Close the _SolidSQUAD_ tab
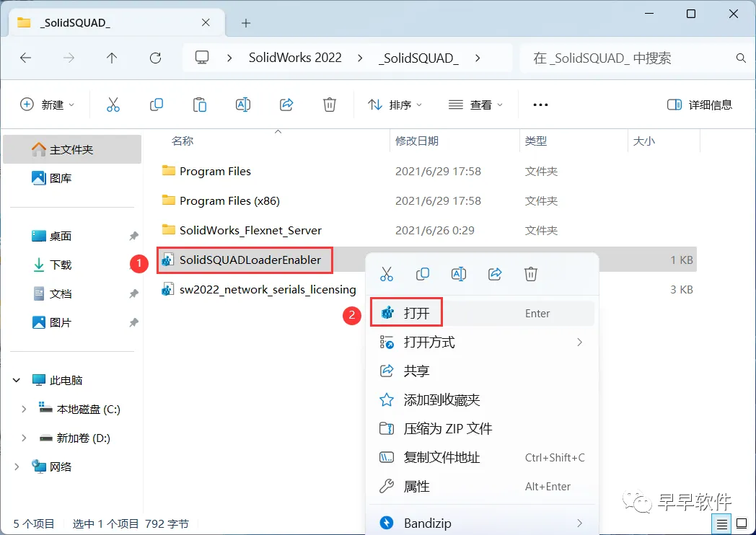Viewport: 756px width, 535px height. point(206,22)
